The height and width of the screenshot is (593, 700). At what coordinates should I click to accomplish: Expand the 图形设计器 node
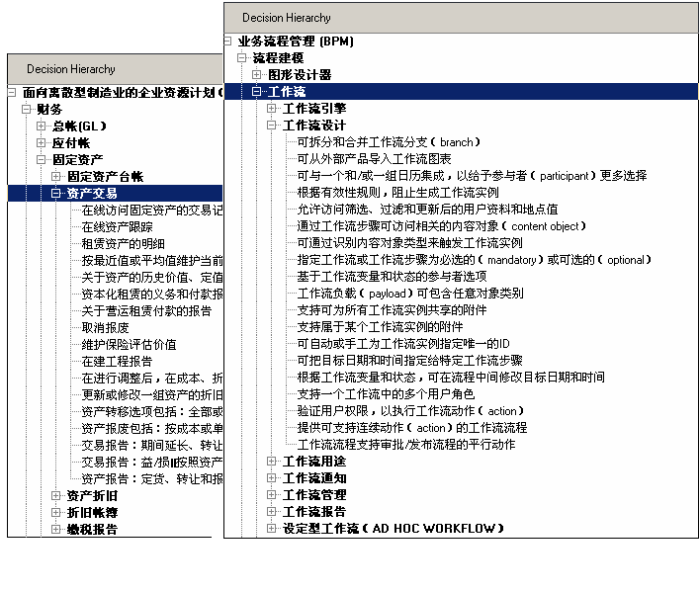click(x=257, y=74)
